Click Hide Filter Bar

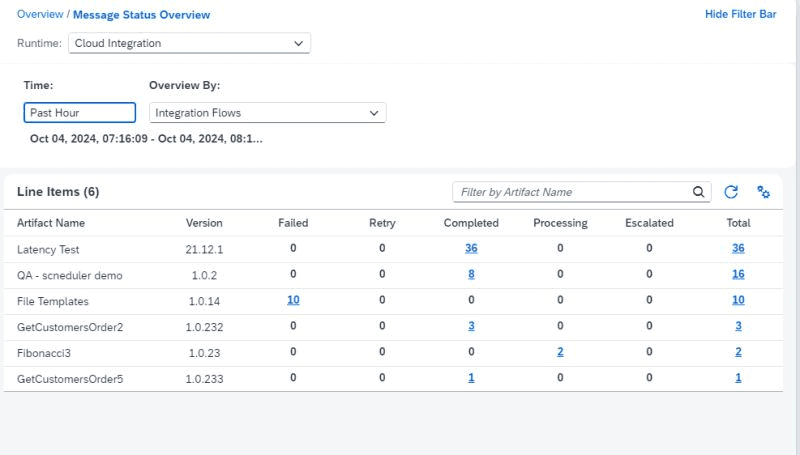point(740,14)
